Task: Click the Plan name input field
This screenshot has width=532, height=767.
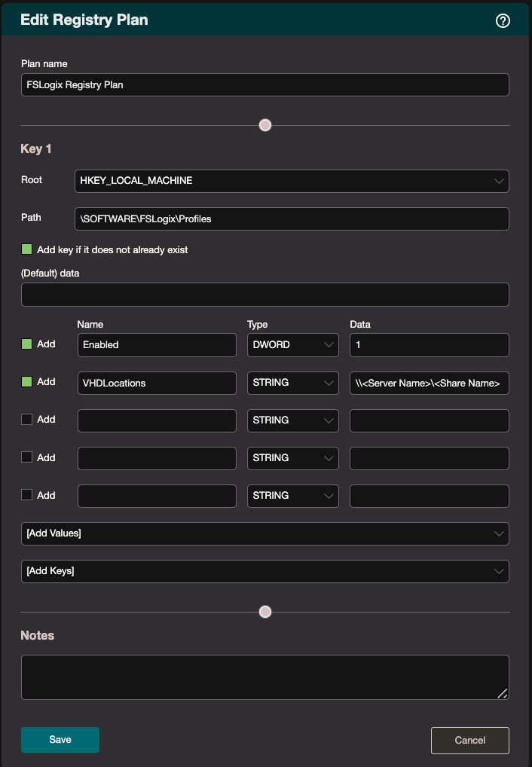Action: (264, 85)
